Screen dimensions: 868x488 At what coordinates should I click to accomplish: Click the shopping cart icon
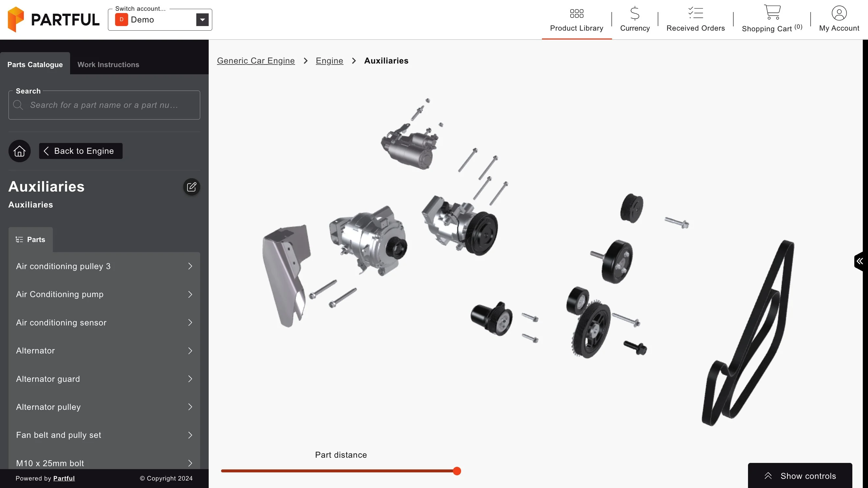(x=772, y=12)
